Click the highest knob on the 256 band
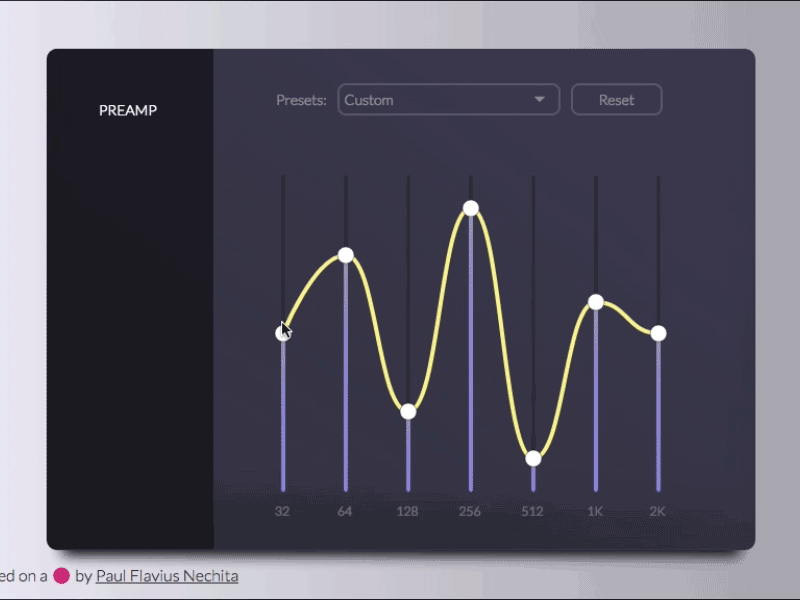Viewport: 800px width, 600px height. click(x=470, y=208)
